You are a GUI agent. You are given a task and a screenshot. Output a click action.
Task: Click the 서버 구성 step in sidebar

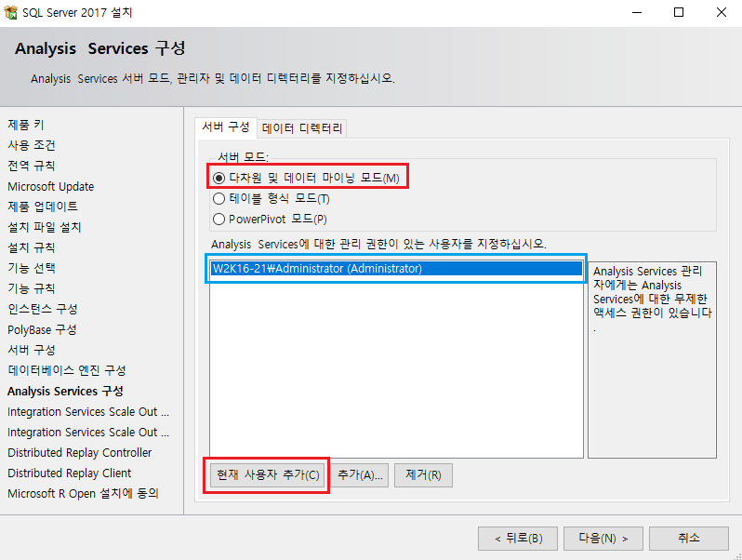[32, 350]
